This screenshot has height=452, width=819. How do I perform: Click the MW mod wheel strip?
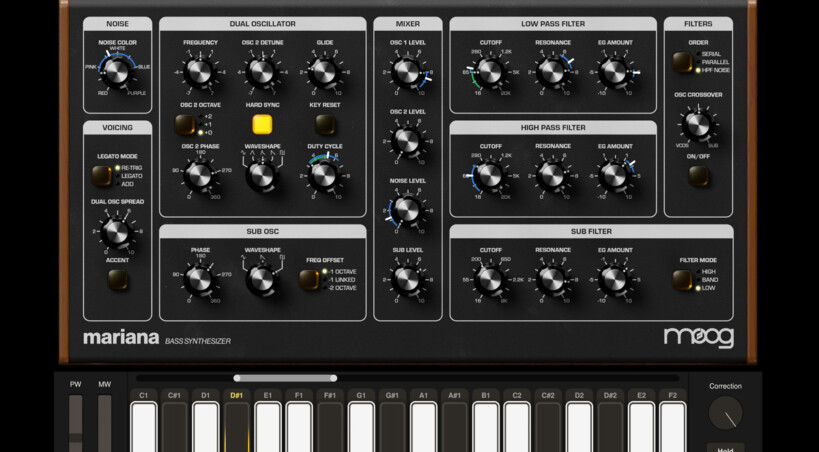(x=105, y=423)
